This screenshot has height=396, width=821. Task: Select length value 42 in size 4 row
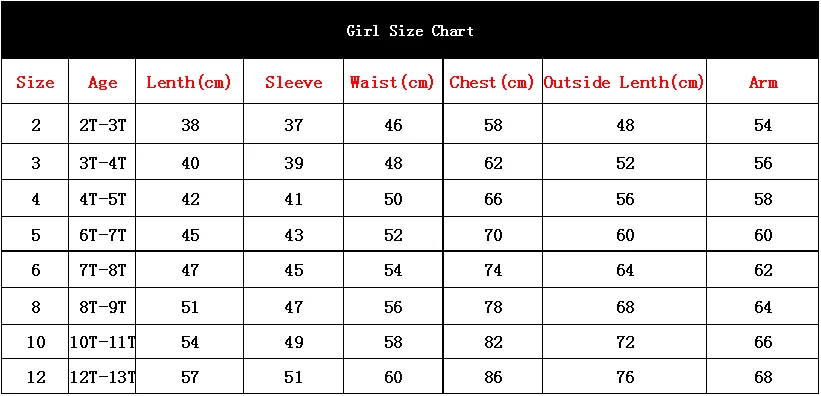point(190,200)
